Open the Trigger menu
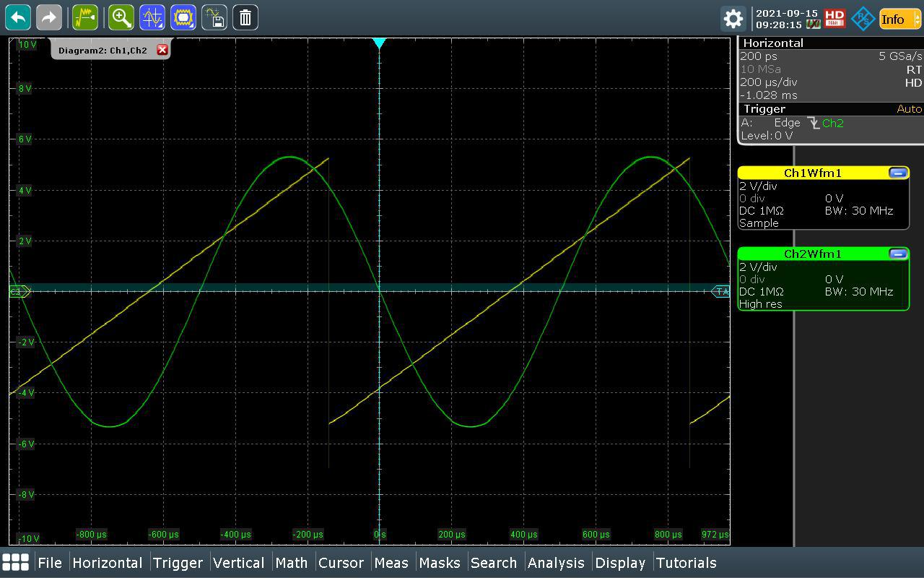Screen dimensions: 924x578 tap(178, 563)
